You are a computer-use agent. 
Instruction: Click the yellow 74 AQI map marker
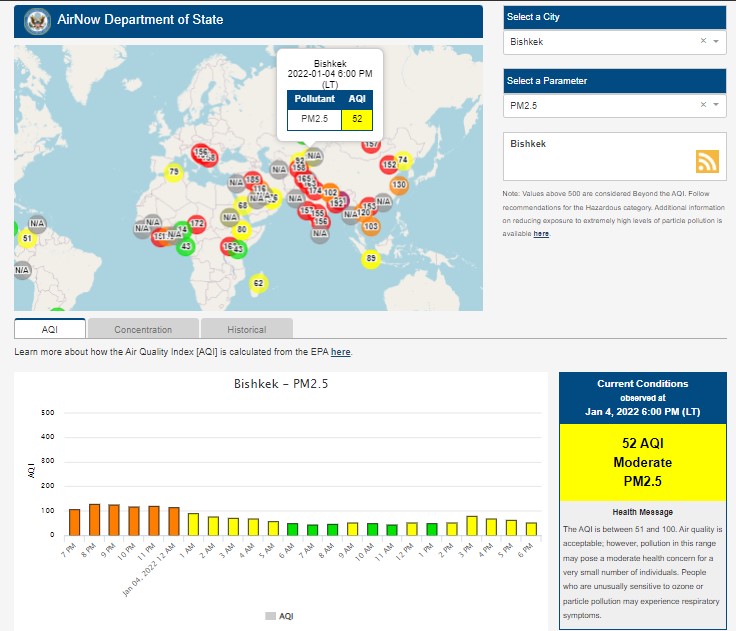point(403,160)
